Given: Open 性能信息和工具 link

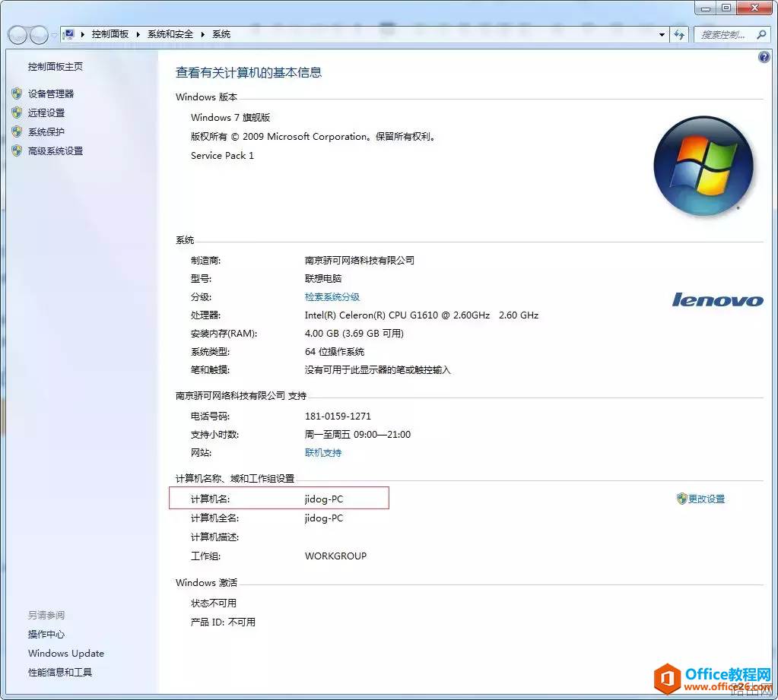Looking at the screenshot, I should coord(59,672).
